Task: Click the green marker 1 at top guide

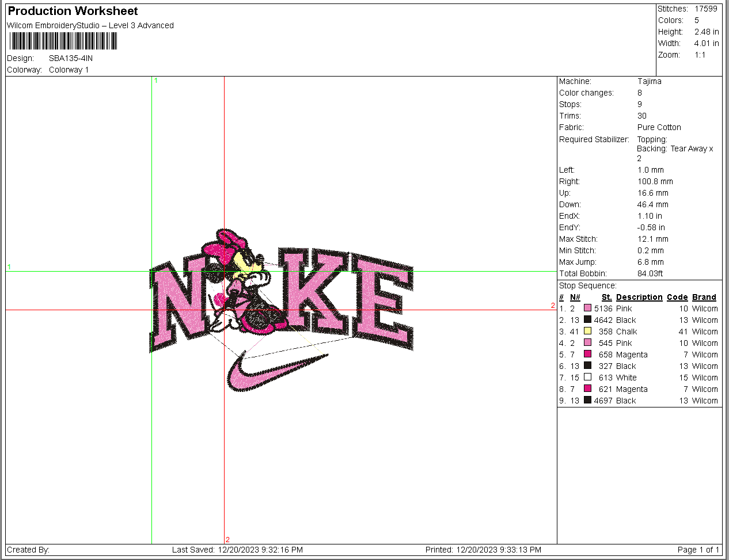Action: tap(155, 81)
